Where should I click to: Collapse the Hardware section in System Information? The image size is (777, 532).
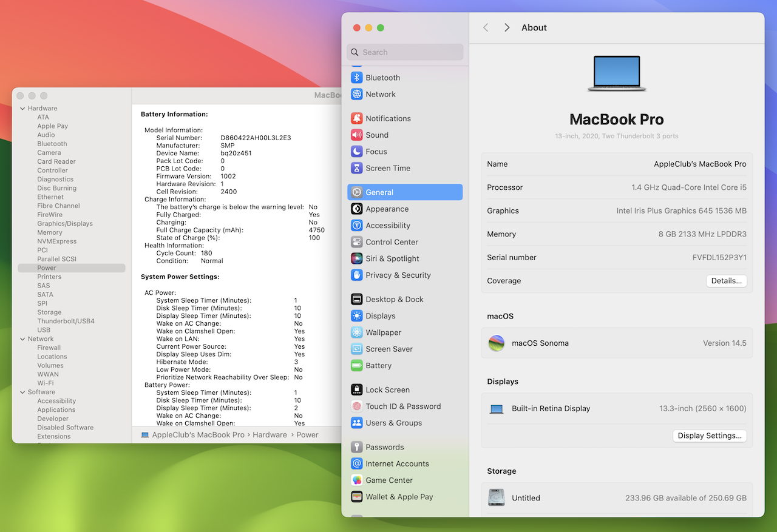click(x=22, y=109)
